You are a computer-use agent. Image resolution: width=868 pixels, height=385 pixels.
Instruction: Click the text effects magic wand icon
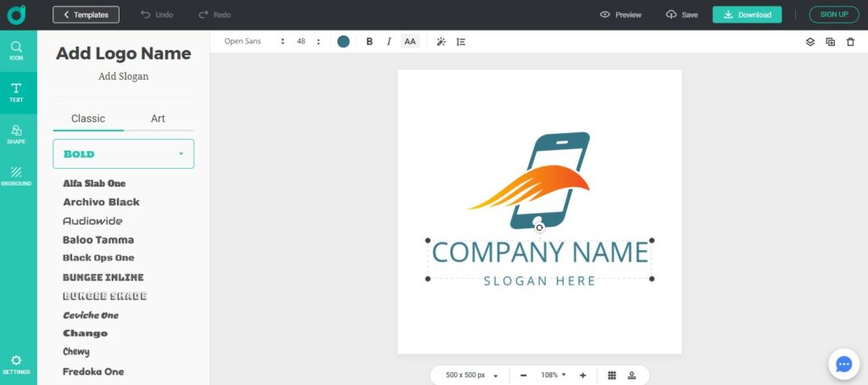pos(441,42)
